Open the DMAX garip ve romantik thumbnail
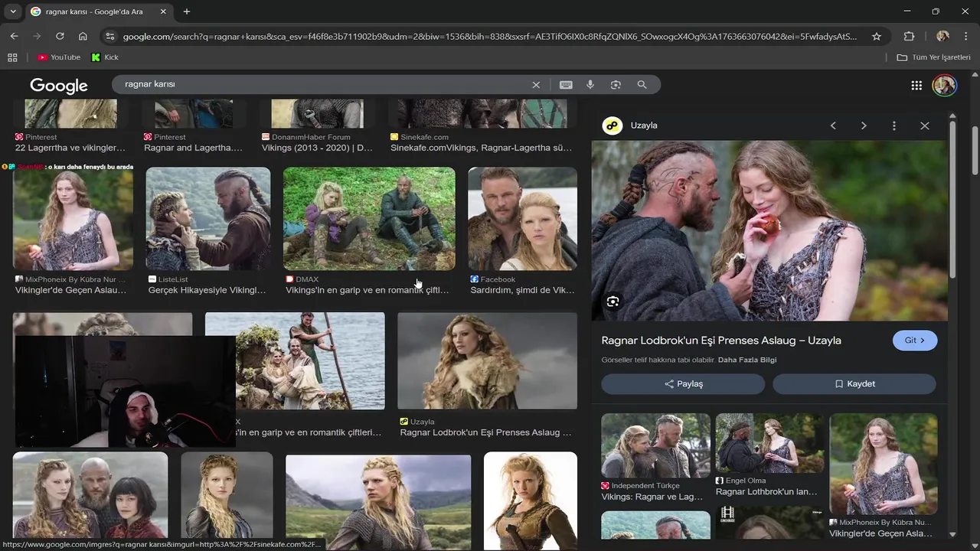 (x=369, y=219)
